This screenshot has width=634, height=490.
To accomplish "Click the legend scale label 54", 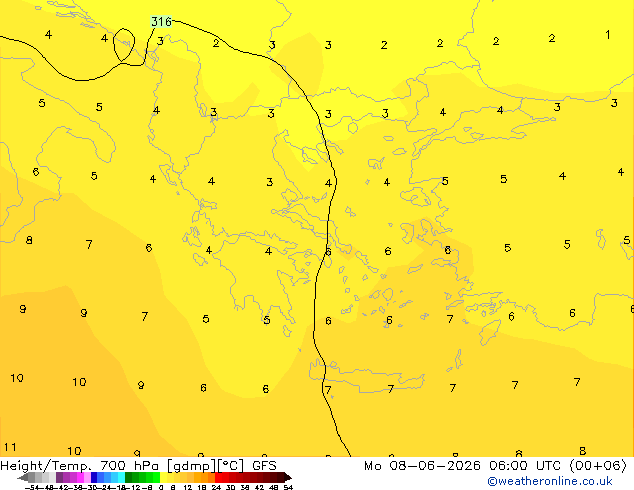I will [x=288, y=487].
